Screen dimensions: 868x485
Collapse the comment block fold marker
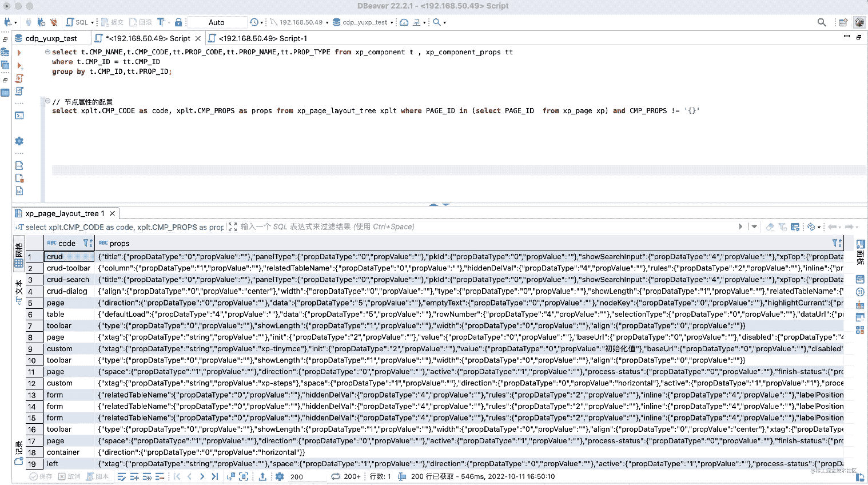(47, 101)
